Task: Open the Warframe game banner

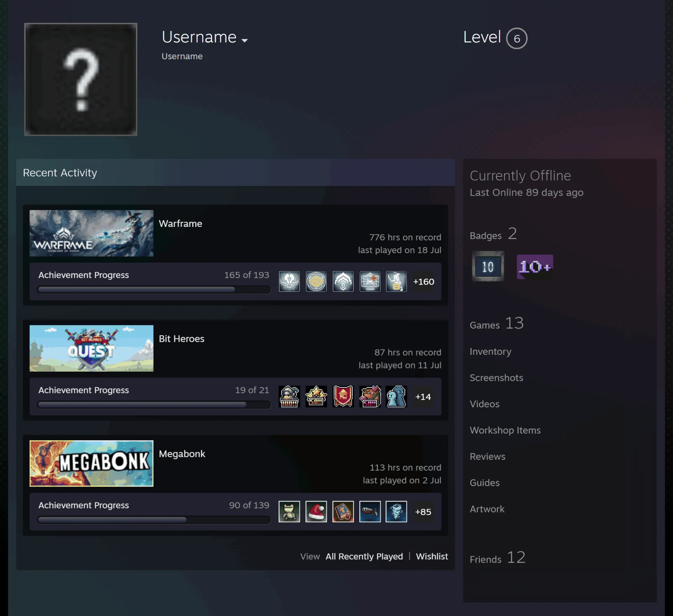Action: pos(91,233)
